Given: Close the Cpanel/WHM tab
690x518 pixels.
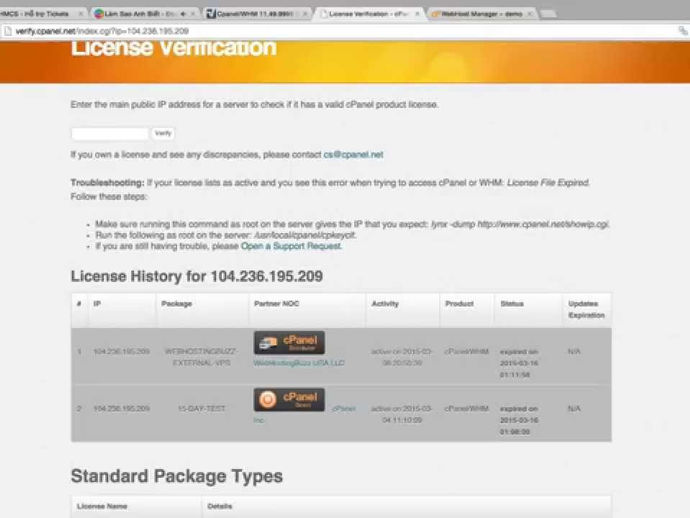Looking at the screenshot, I should tap(305, 14).
